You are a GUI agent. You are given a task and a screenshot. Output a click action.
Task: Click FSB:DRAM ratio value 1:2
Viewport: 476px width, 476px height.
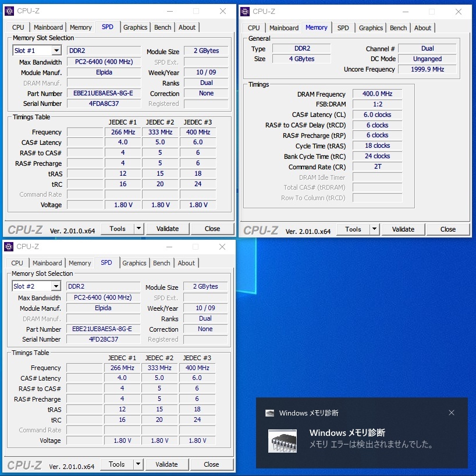tap(377, 104)
